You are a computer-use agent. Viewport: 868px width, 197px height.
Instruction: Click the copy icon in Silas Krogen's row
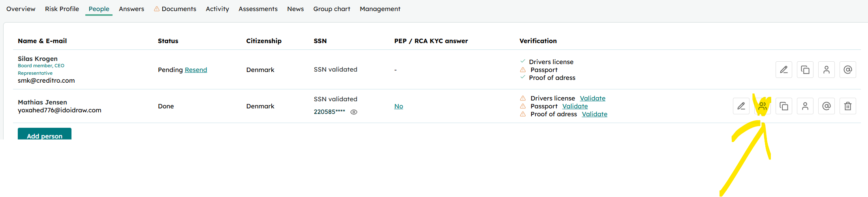tap(805, 70)
